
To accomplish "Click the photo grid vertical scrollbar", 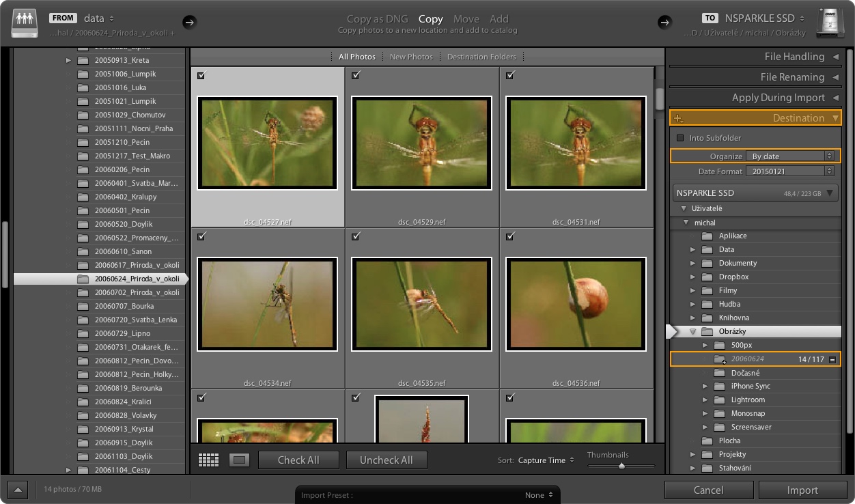I will pyautogui.click(x=660, y=99).
